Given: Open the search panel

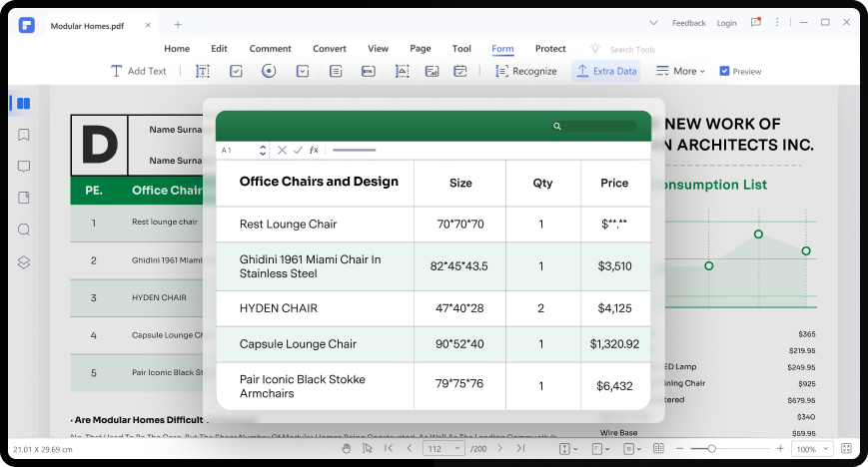Looking at the screenshot, I should [x=23, y=230].
